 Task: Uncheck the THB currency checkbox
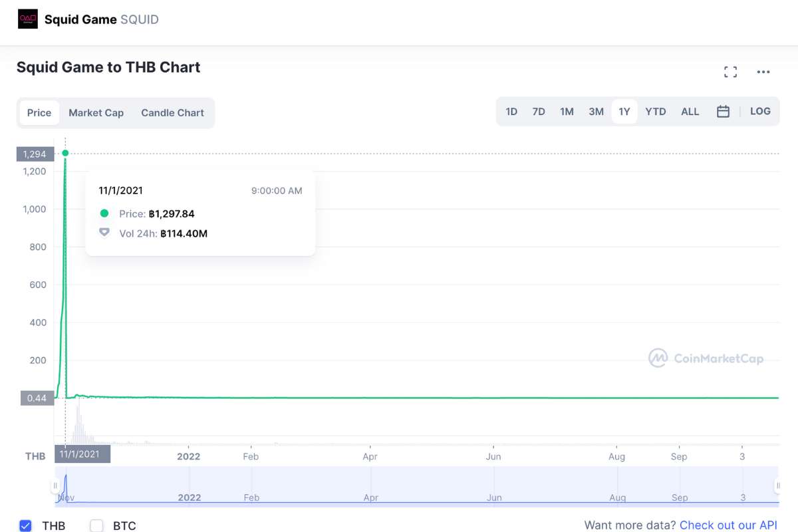[x=25, y=525]
